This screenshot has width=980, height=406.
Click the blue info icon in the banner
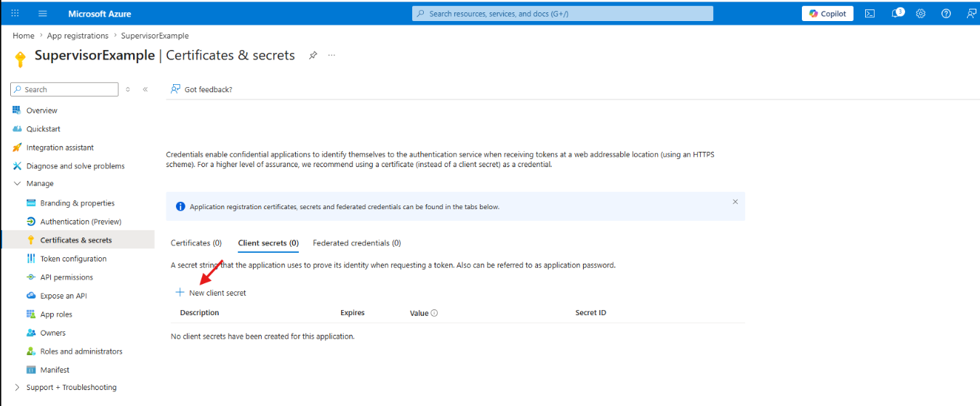pyautogui.click(x=180, y=206)
